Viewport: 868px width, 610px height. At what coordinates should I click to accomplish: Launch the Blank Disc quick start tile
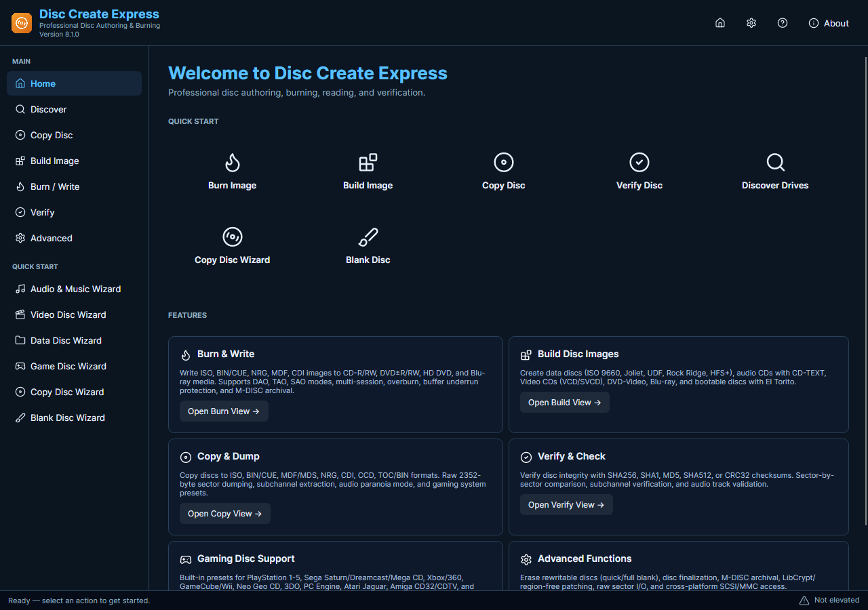368,246
